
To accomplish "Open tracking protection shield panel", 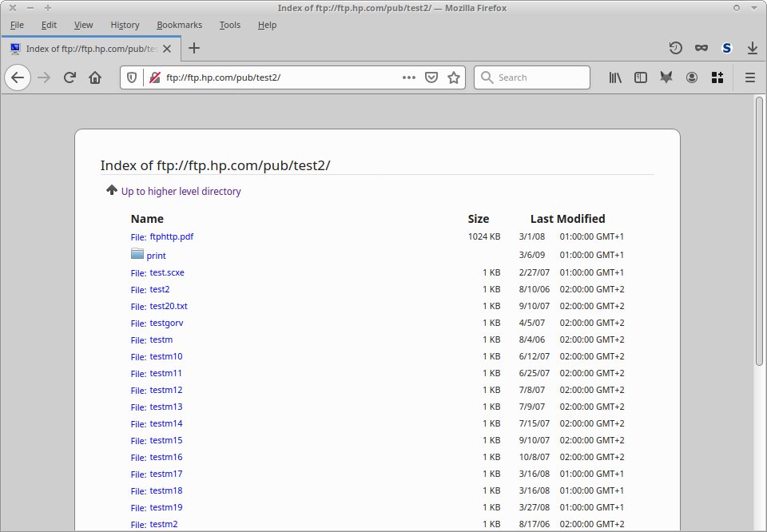I will coord(133,77).
